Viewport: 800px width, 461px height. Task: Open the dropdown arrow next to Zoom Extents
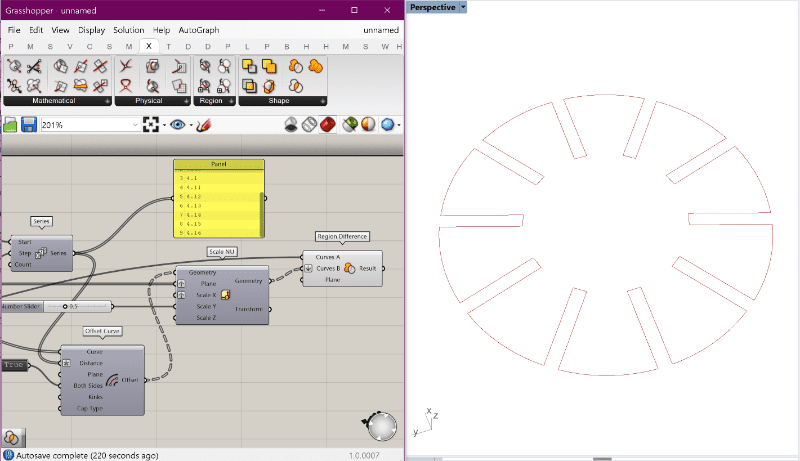(164, 125)
